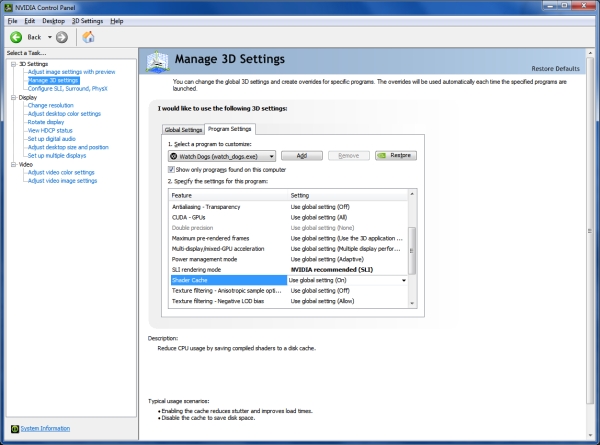Open the 3D Settings menu

[87, 20]
